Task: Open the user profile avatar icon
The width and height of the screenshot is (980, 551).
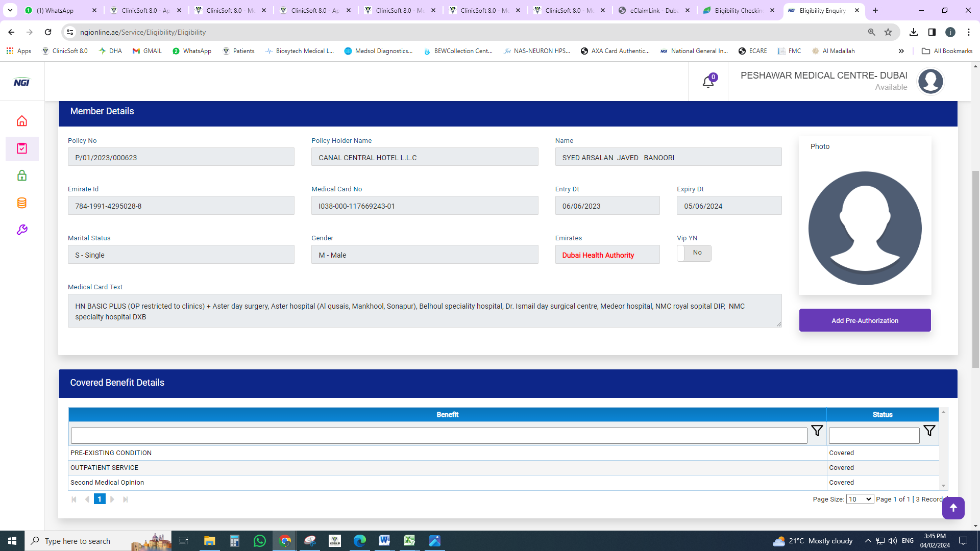Action: [x=930, y=82]
